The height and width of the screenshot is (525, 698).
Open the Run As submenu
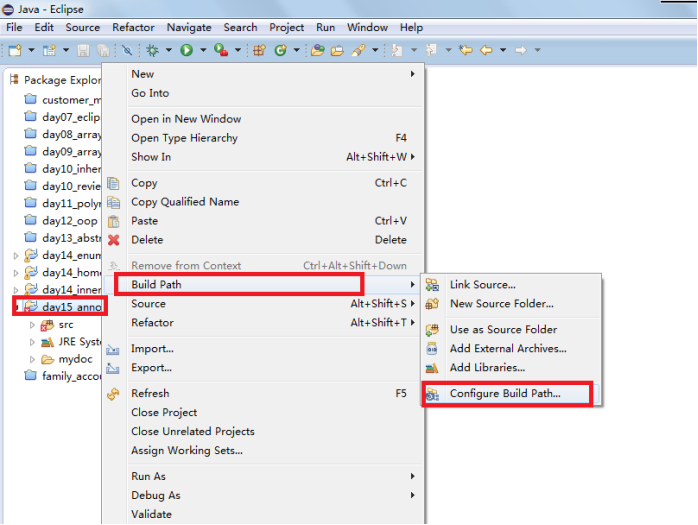[x=263, y=476]
